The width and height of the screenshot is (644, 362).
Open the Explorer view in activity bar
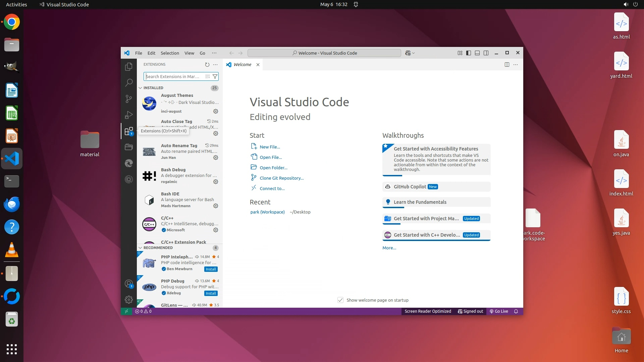coord(129,67)
